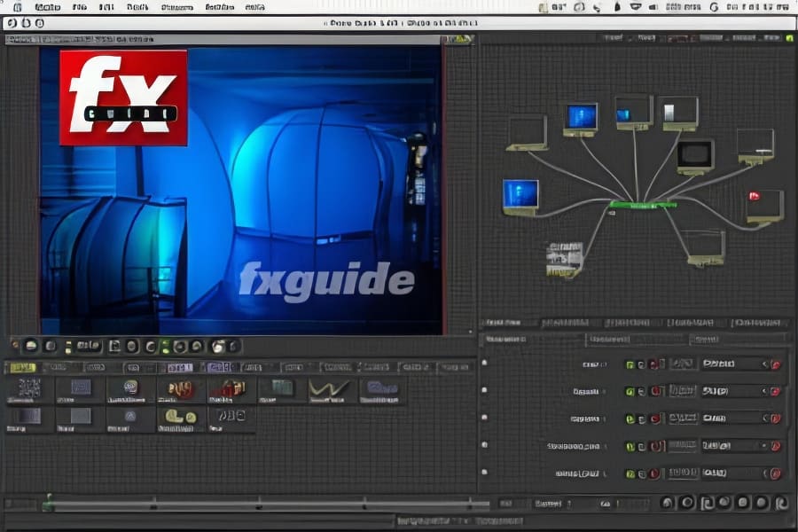Open the dropdown in the first parameter row
Screen dimensions: 798x532
tap(735, 364)
